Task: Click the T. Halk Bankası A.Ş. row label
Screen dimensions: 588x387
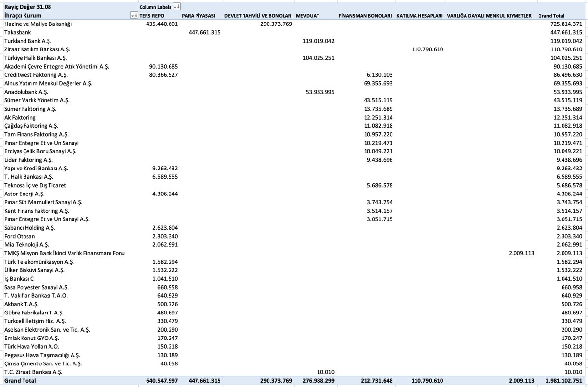Action: coord(28,177)
